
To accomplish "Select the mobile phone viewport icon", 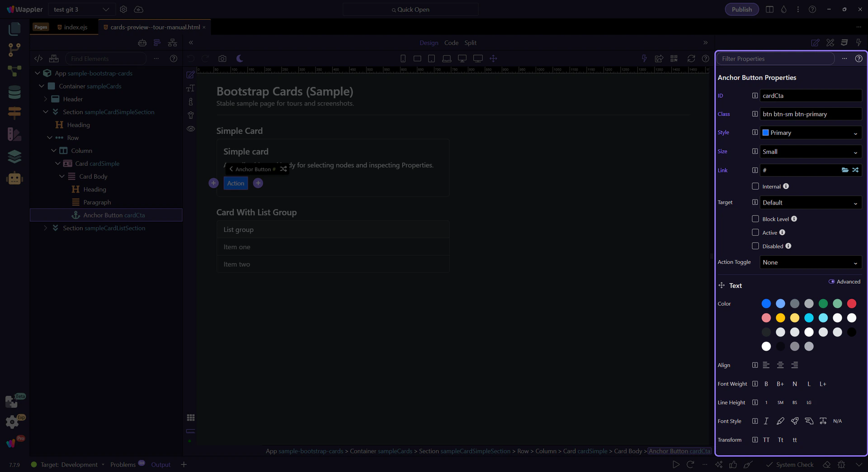I will [403, 59].
